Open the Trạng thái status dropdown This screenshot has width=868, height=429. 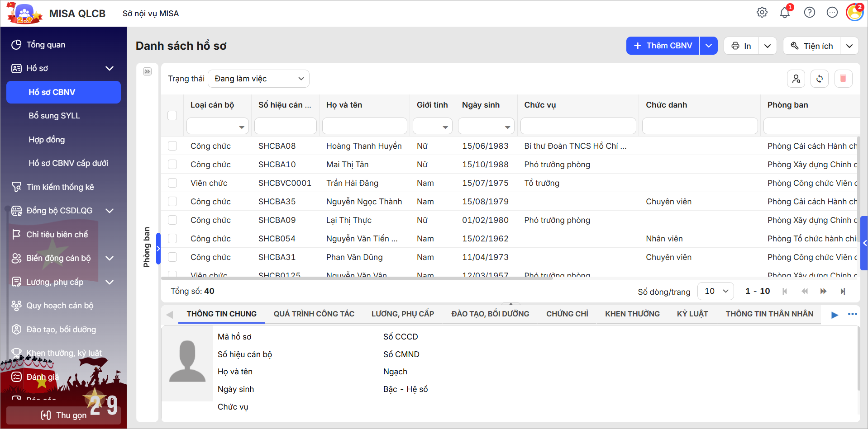258,79
